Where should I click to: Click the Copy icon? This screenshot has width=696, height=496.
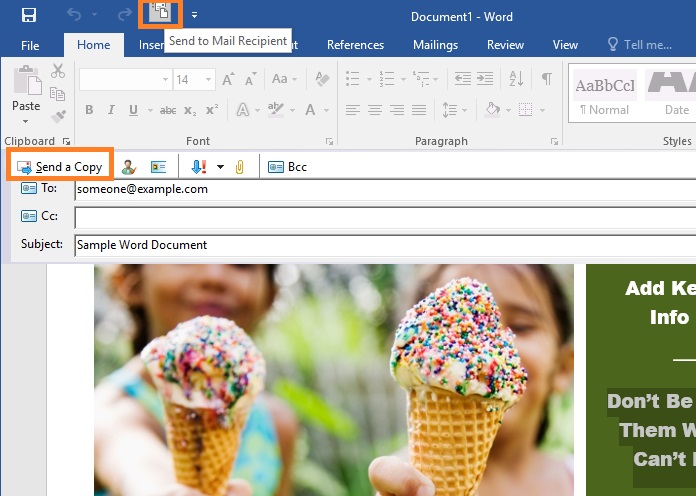pos(58,94)
